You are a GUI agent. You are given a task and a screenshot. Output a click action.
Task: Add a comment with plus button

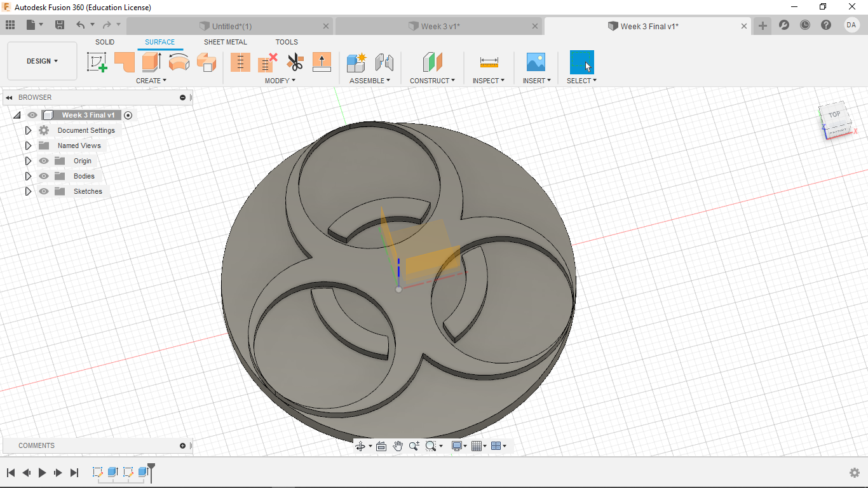coord(183,445)
